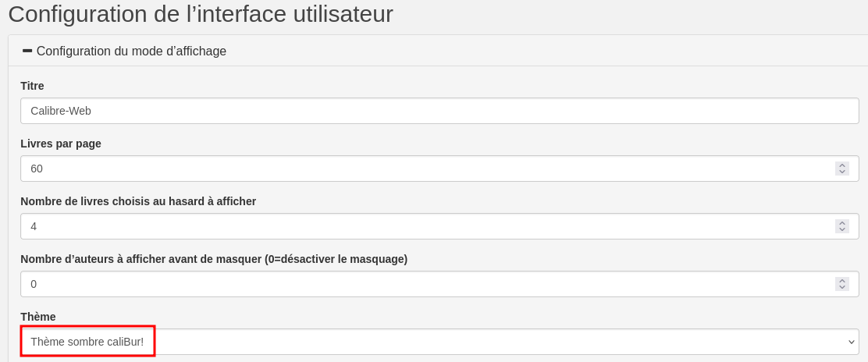Focus the Titre text field
The width and height of the screenshot is (868, 362).
(439, 111)
